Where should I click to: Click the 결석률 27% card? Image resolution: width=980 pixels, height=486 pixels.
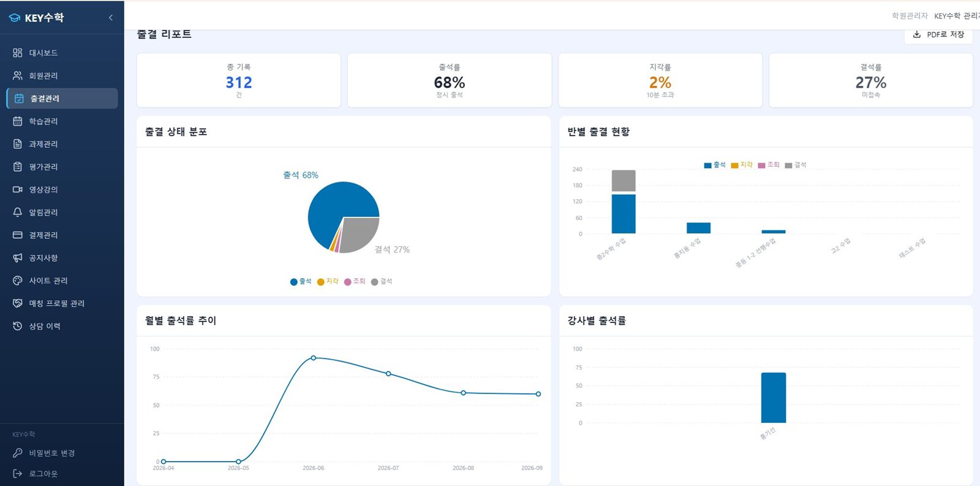click(x=871, y=80)
